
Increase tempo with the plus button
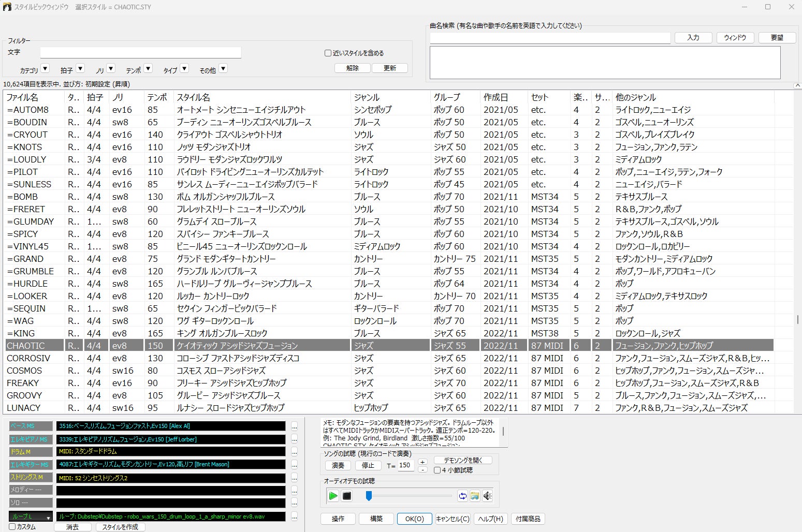422,462
